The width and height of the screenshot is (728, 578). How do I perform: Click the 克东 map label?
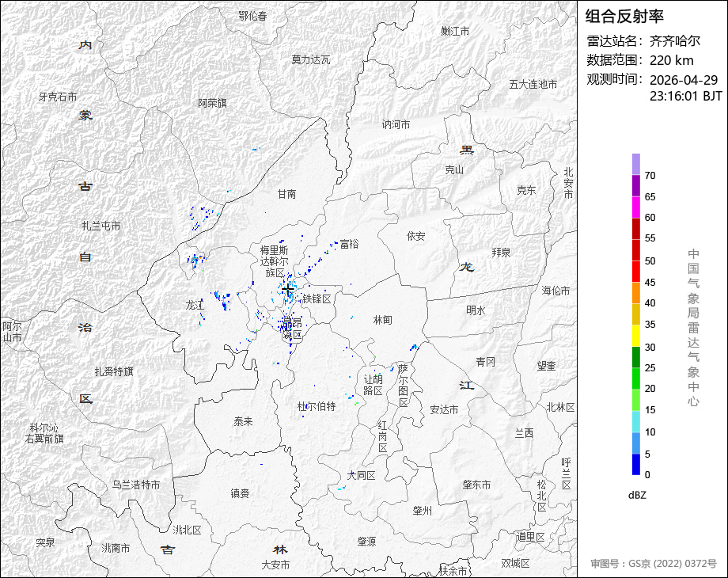[x=526, y=190]
